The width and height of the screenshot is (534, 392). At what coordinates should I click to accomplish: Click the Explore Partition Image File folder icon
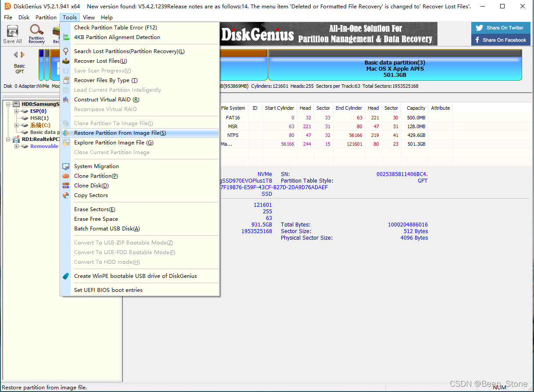point(66,143)
